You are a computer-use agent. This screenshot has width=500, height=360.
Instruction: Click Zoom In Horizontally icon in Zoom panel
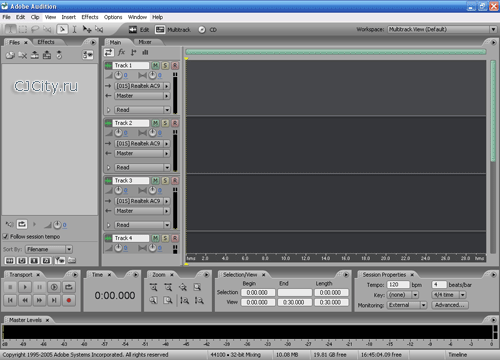click(x=153, y=287)
